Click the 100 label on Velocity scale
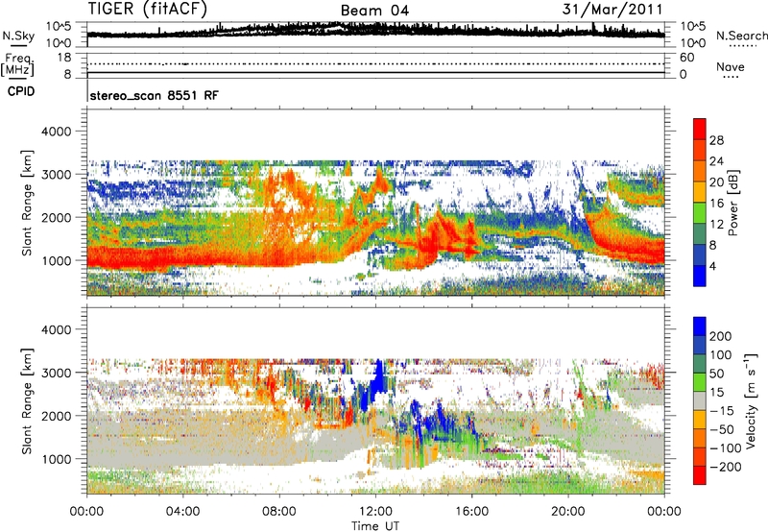This screenshot has height=532, width=768. pyautogui.click(x=721, y=354)
